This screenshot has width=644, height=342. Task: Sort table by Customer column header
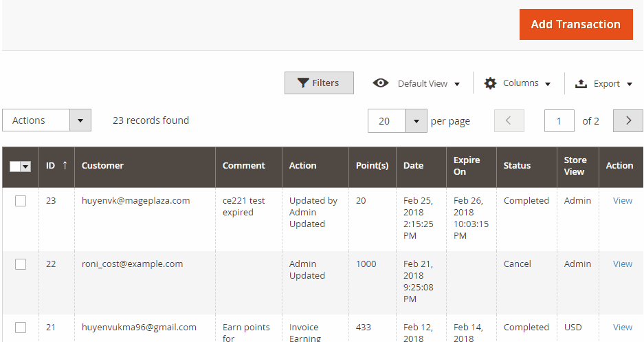pyautogui.click(x=102, y=165)
